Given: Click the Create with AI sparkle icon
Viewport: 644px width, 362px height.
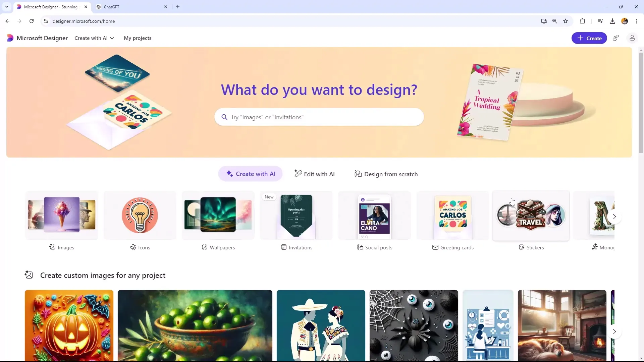Looking at the screenshot, I should point(229,174).
